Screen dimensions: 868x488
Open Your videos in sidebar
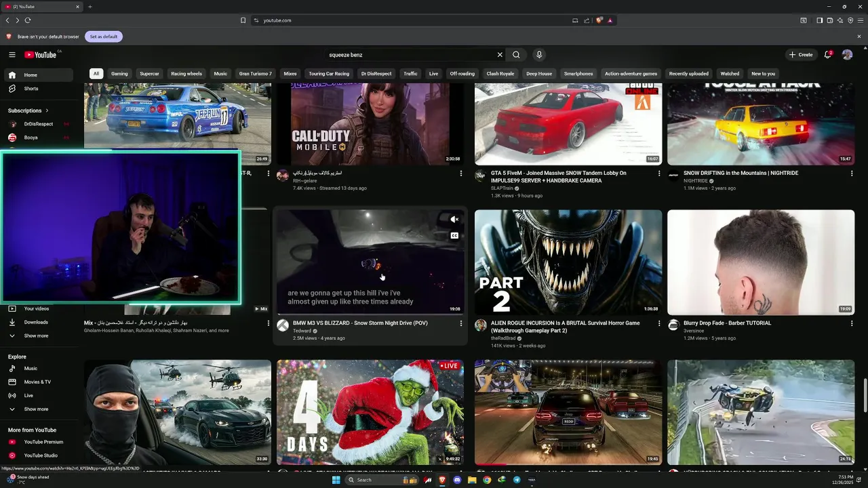38,309
